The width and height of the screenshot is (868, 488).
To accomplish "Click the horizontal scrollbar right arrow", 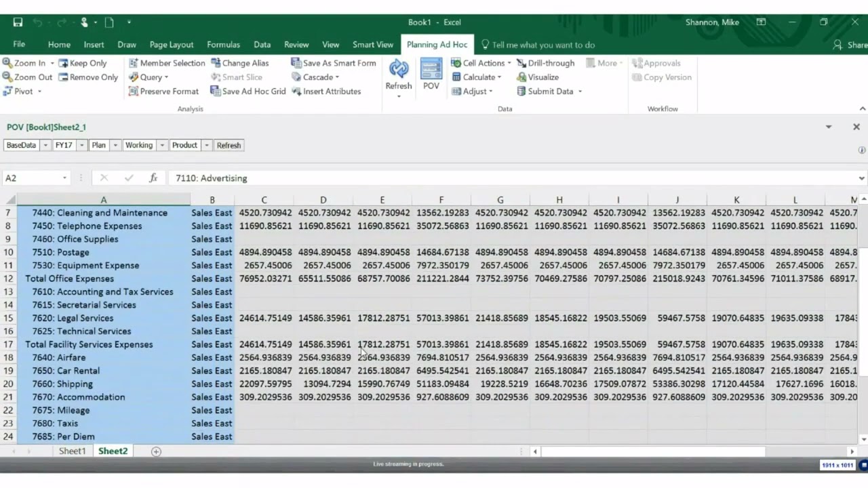I will [x=852, y=451].
